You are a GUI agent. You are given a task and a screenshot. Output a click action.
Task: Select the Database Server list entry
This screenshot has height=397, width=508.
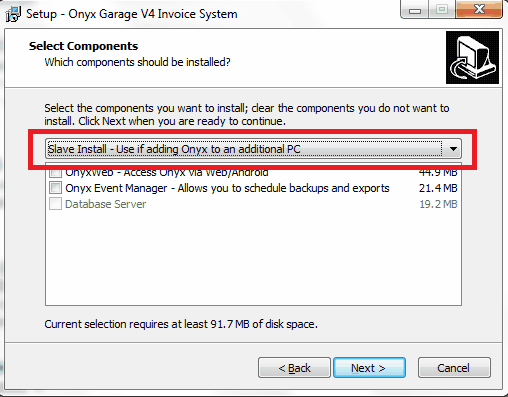tap(105, 204)
